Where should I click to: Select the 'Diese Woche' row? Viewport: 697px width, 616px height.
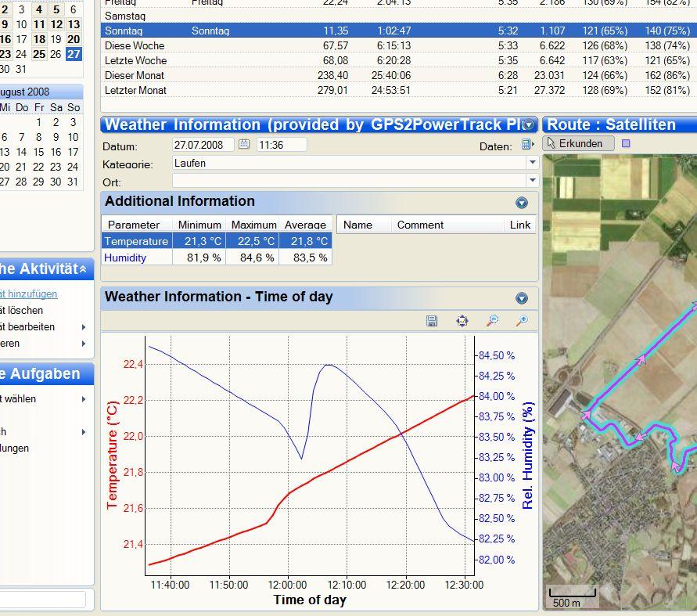398,45
